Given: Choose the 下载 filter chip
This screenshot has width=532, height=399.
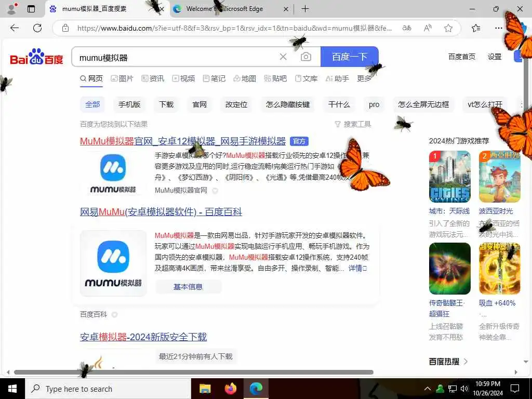Looking at the screenshot, I should [x=166, y=104].
